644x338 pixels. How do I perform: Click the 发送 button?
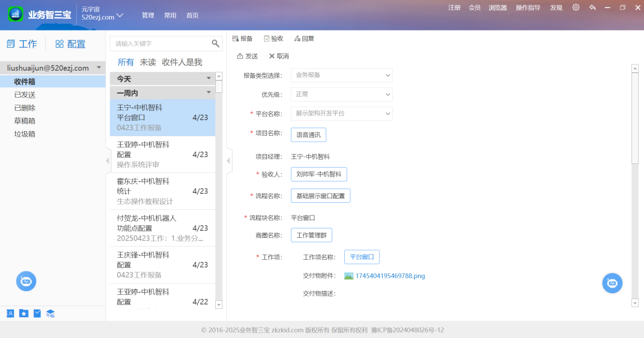coord(247,56)
